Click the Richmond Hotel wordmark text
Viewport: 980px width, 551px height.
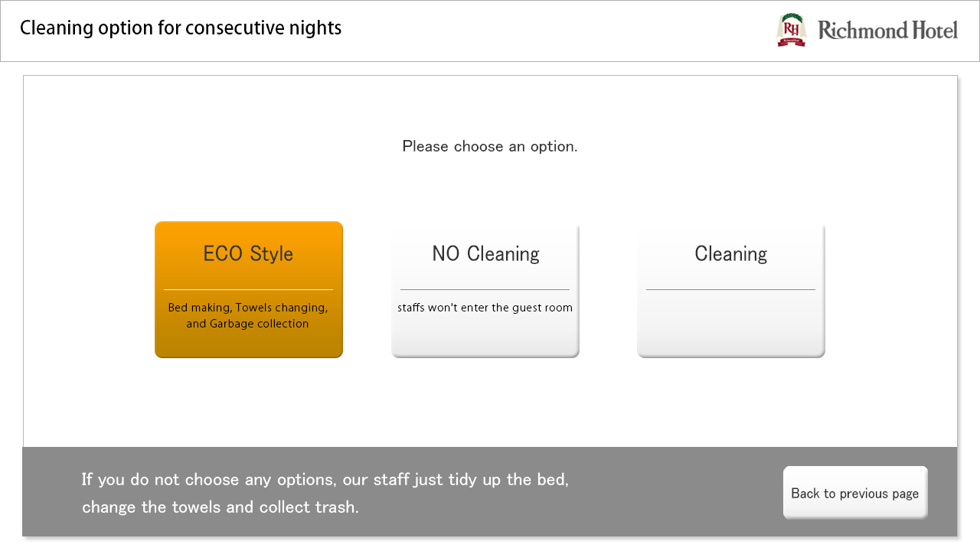point(887,31)
